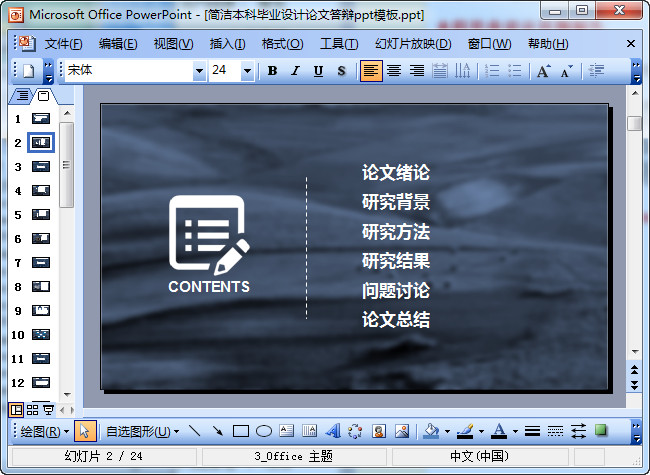Apply distributed alignment
Viewport: 650px width, 475px height.
(440, 71)
